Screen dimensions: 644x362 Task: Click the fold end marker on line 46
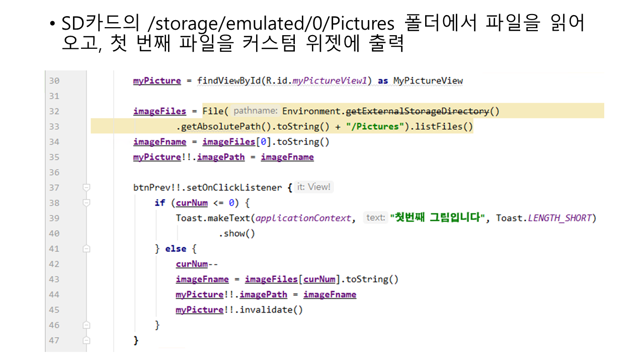pos(87,325)
